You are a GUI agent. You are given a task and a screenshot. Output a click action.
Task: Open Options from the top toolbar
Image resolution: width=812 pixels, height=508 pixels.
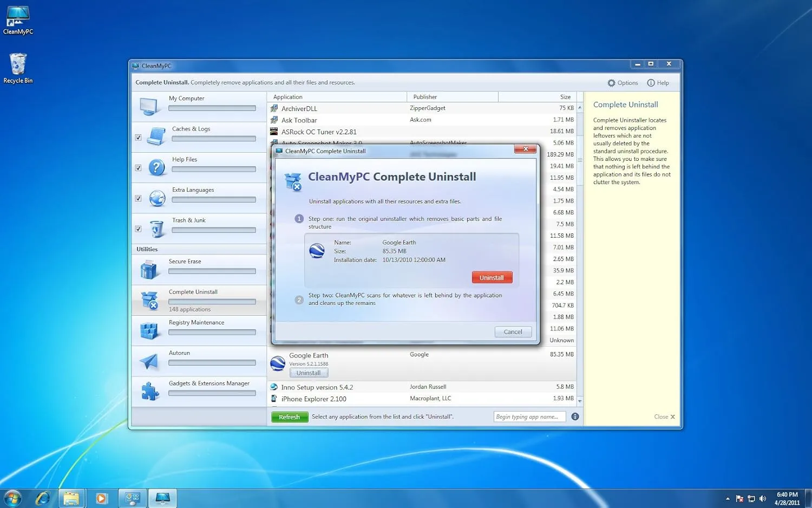tap(623, 82)
